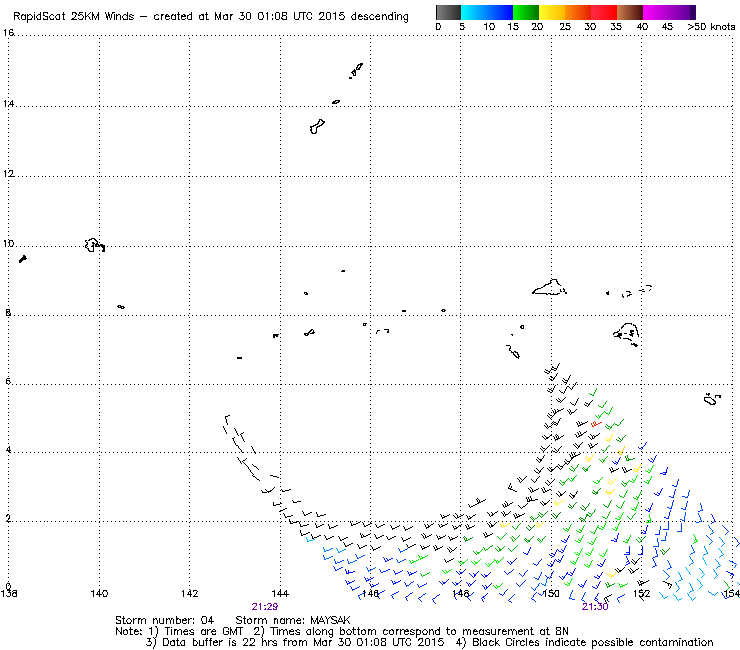Image resolution: width=740 pixels, height=650 pixels.
Task: Click the small island outline at 14N
Action: point(336,102)
